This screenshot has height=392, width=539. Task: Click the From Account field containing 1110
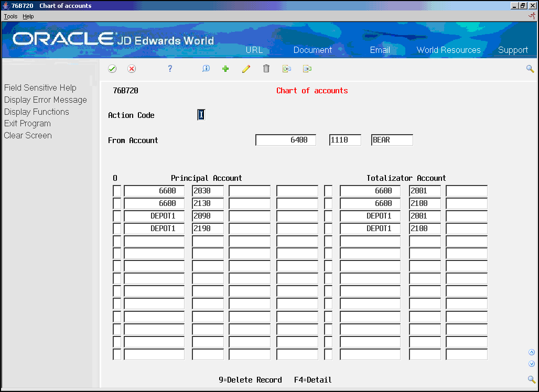coord(345,140)
